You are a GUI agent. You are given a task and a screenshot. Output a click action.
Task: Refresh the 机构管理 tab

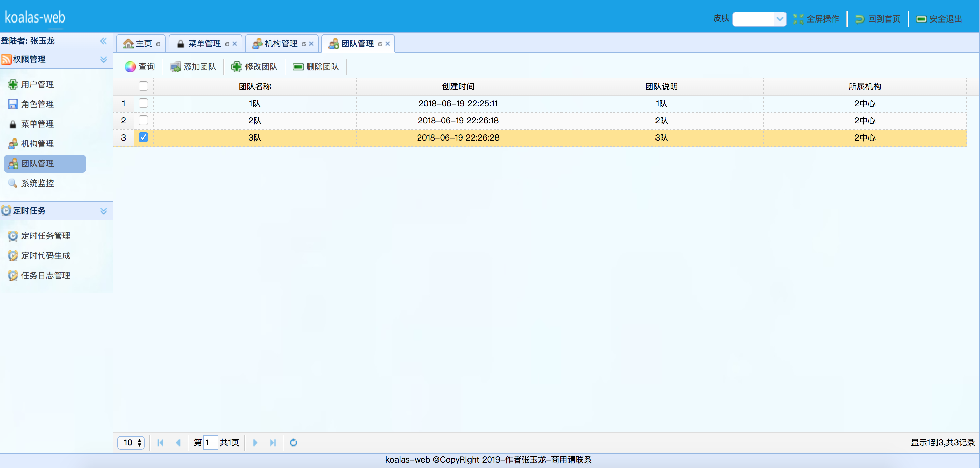click(304, 44)
